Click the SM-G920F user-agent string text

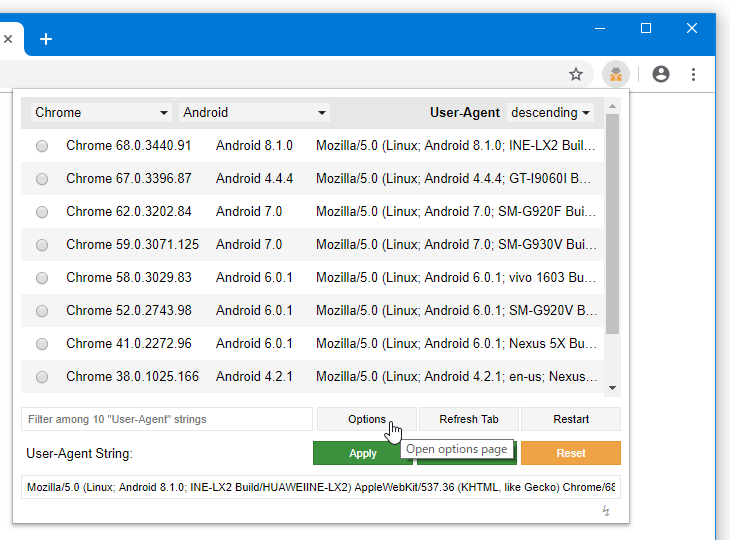[x=456, y=211]
